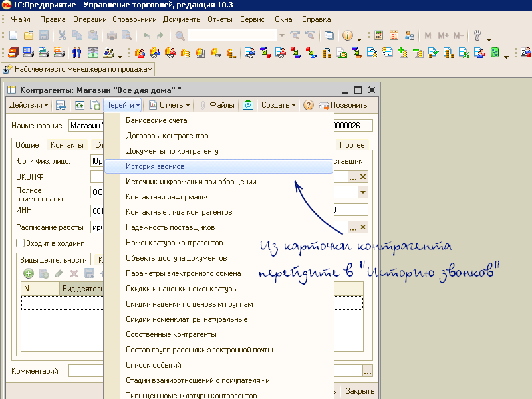Click the email icon in Контрагенты toolbar

tap(248, 105)
